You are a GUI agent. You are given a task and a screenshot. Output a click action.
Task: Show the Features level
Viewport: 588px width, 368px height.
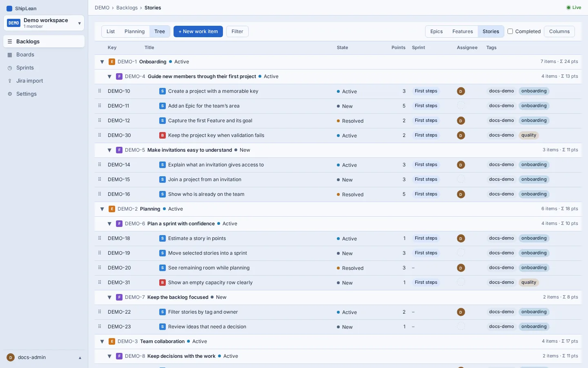[463, 31]
